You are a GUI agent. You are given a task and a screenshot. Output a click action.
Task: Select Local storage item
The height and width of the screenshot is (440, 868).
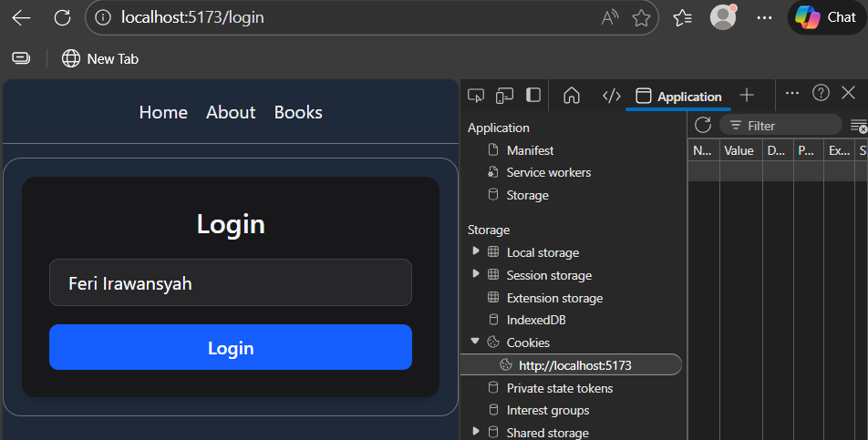(x=542, y=252)
